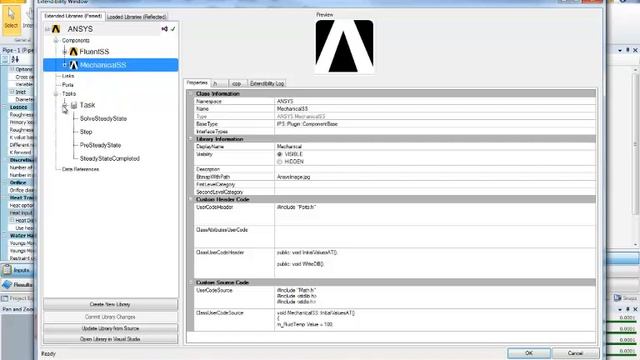Click the Results tab icon in background window
This screenshot has width=640, height=360.
click(7, 284)
